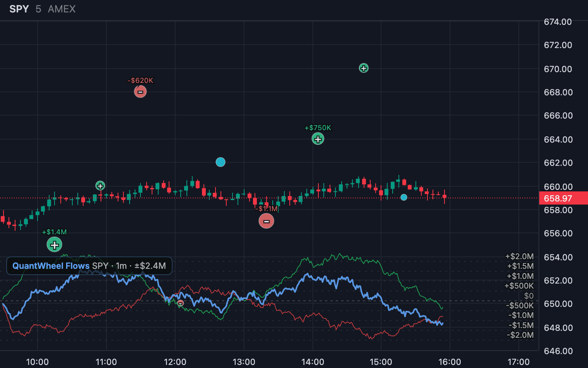Screen dimensions: 588x368
Task: Open the SPY symbol search
Action: pos(19,9)
